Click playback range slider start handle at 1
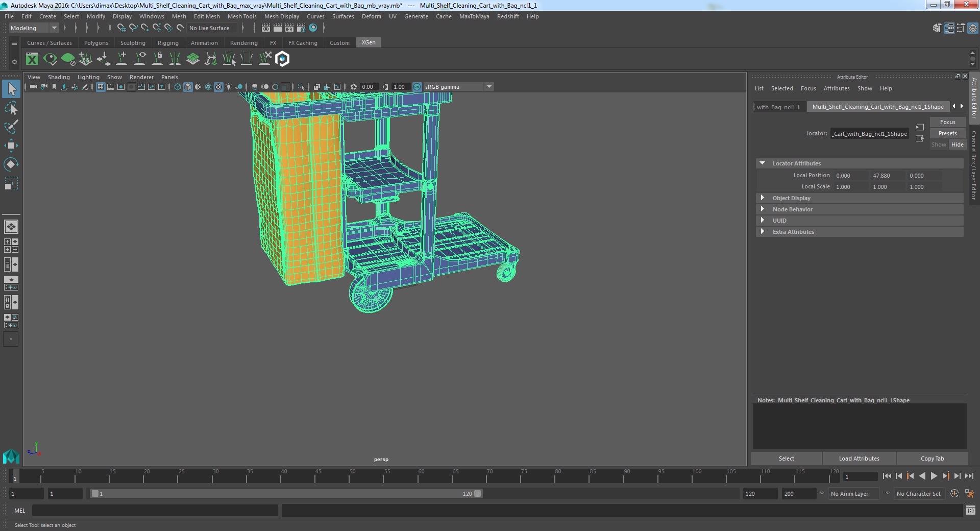 pyautogui.click(x=95, y=494)
